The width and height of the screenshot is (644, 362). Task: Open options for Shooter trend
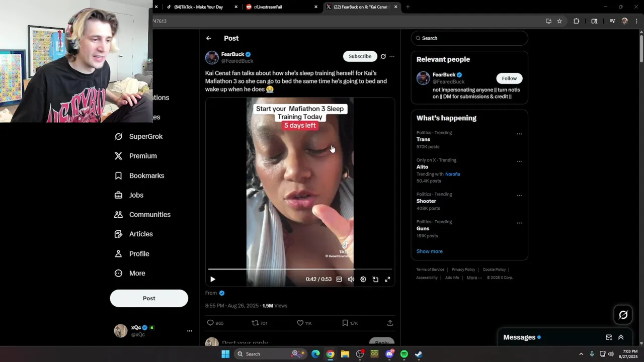pos(519,196)
